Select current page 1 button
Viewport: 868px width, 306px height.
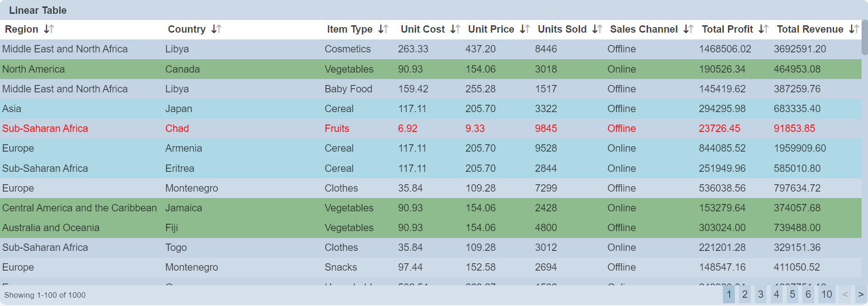(729, 295)
